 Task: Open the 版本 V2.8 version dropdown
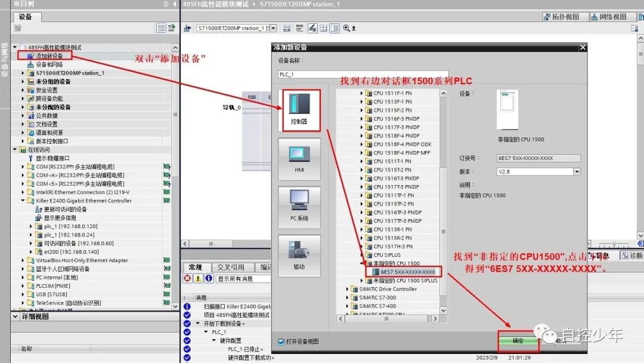pyautogui.click(x=577, y=171)
